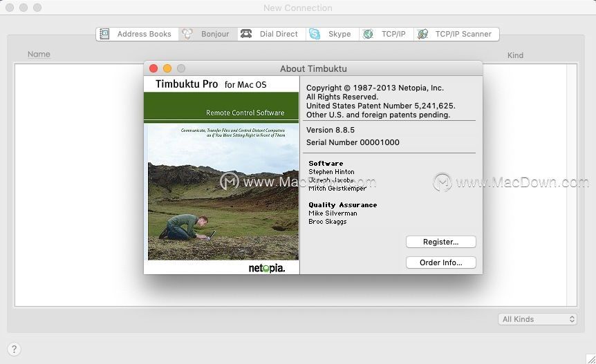
Task: Click the Broc Skaggs credit
Action: [x=328, y=222]
